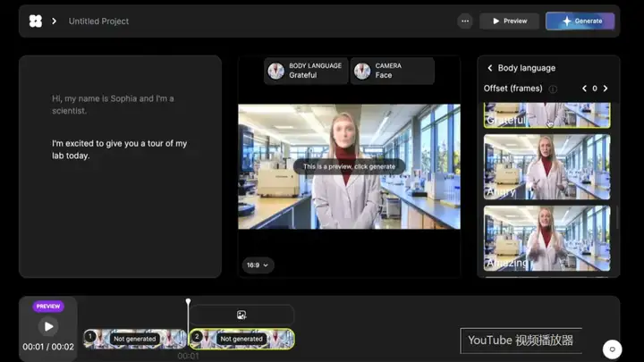Click the Generate button
The width and height of the screenshot is (644, 362).
tap(580, 21)
